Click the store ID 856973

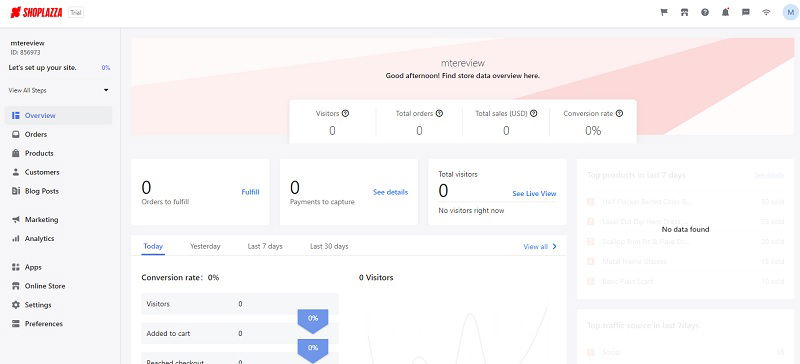coord(26,53)
